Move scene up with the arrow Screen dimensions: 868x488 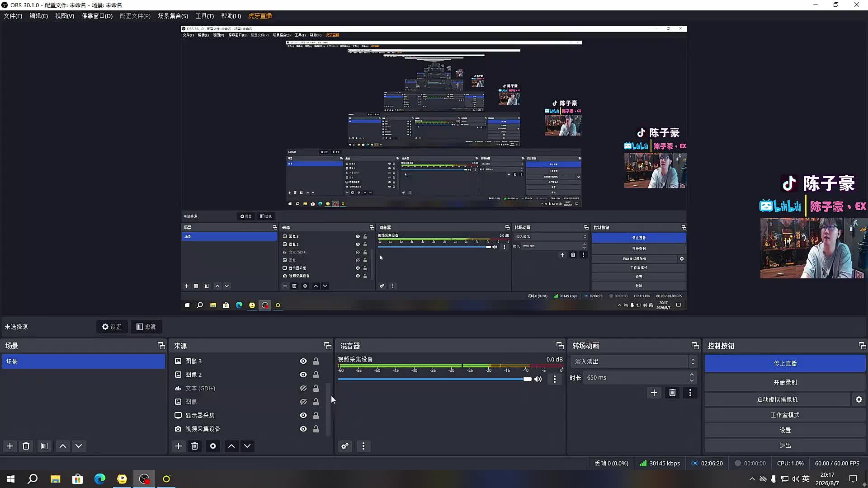[63, 446]
